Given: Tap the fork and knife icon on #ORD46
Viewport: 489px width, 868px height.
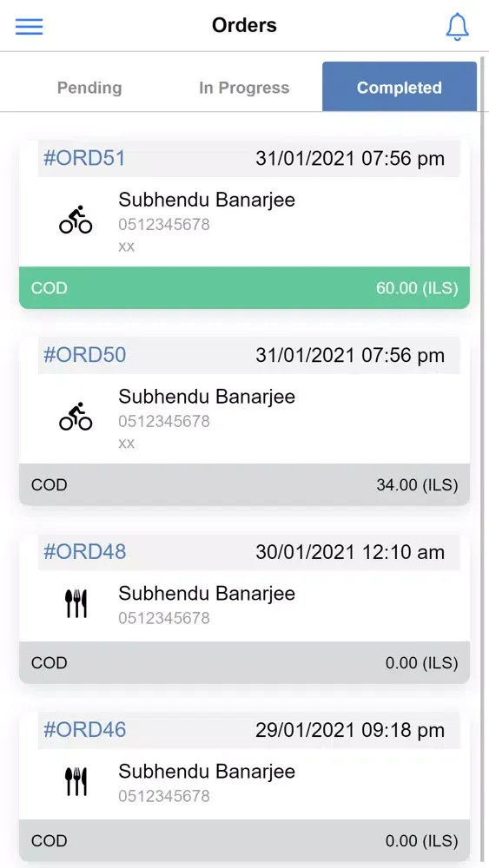Looking at the screenshot, I should 76,781.
